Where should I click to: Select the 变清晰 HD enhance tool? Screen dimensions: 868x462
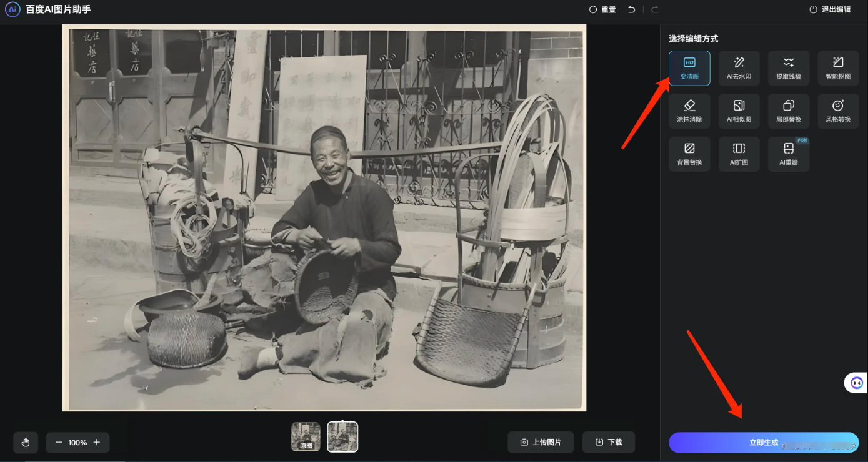click(x=689, y=68)
